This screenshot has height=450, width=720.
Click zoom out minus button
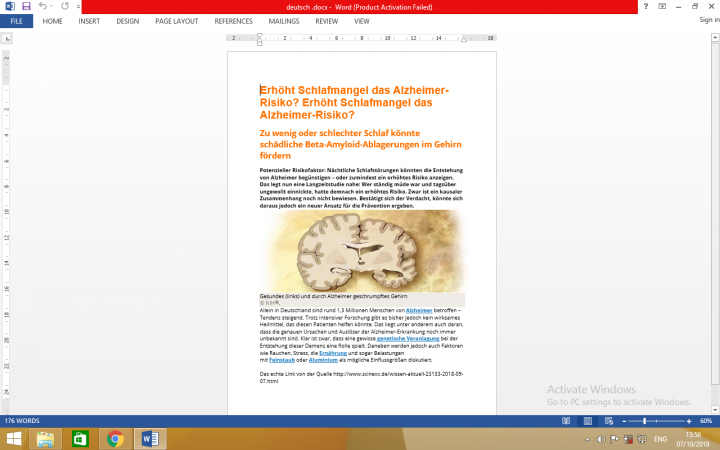point(624,421)
